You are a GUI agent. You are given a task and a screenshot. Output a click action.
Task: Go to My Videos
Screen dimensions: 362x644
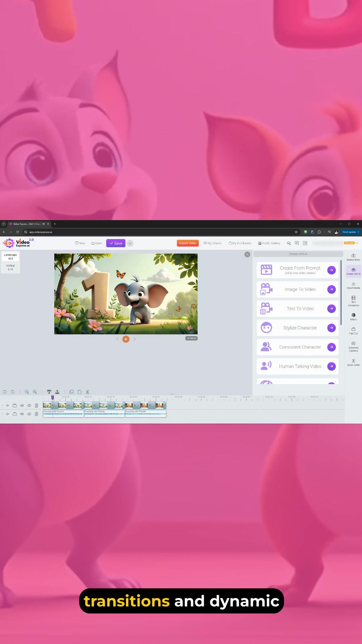click(x=213, y=243)
